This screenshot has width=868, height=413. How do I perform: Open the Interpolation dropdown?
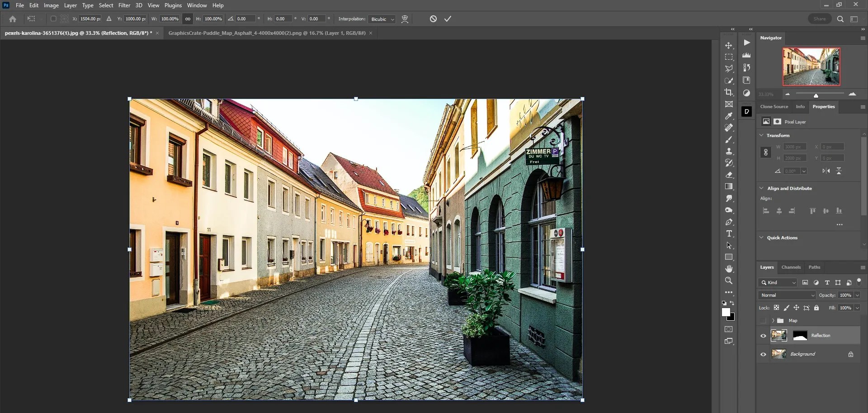[x=382, y=19]
